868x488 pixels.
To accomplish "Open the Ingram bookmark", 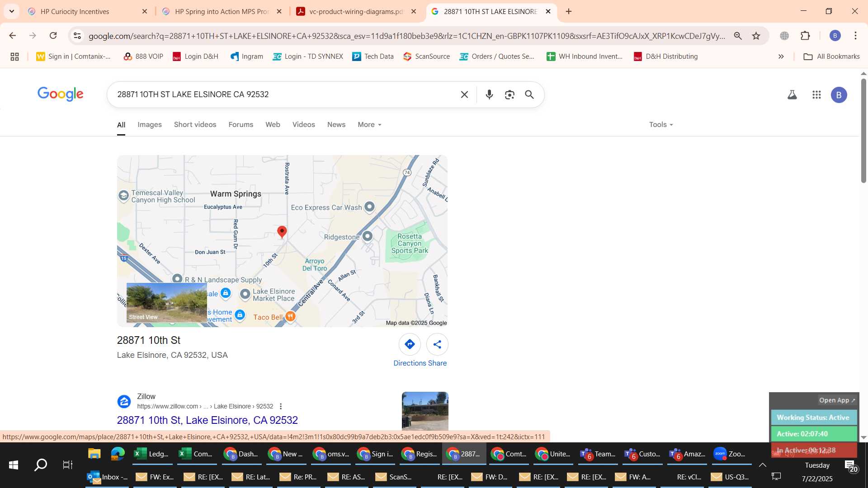I will point(247,56).
